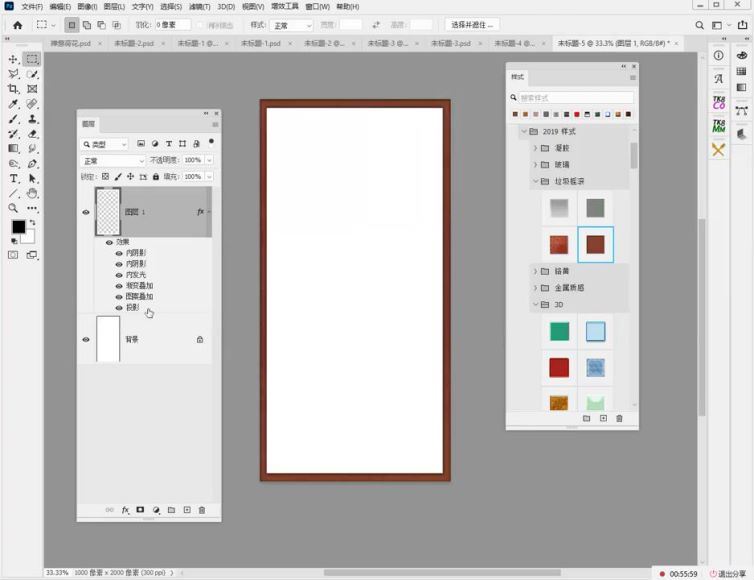Open the fill dropdown arrow

click(x=209, y=177)
